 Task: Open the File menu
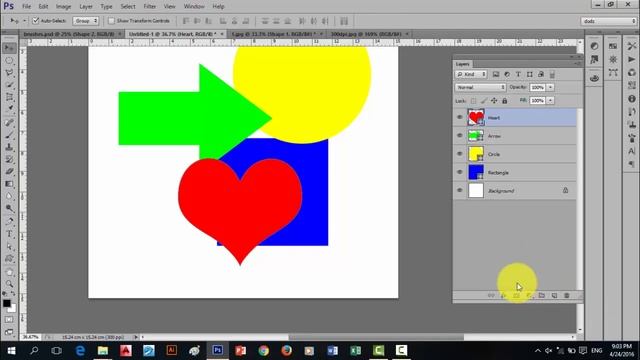pyautogui.click(x=27, y=7)
